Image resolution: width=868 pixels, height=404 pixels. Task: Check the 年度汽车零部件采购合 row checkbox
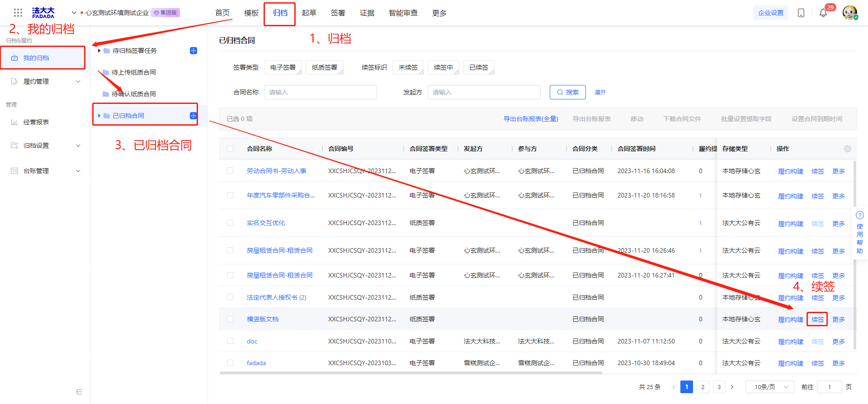tap(230, 195)
